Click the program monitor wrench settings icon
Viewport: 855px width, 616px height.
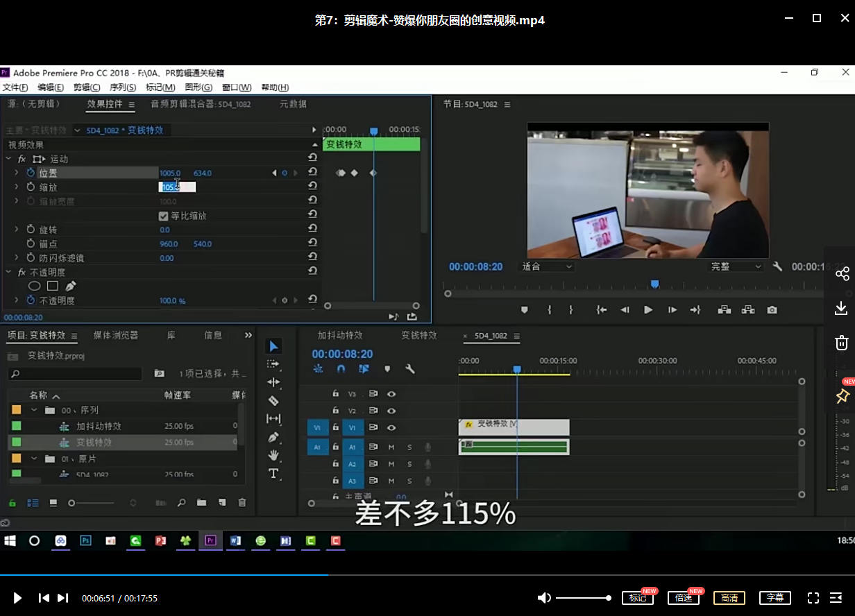(777, 266)
